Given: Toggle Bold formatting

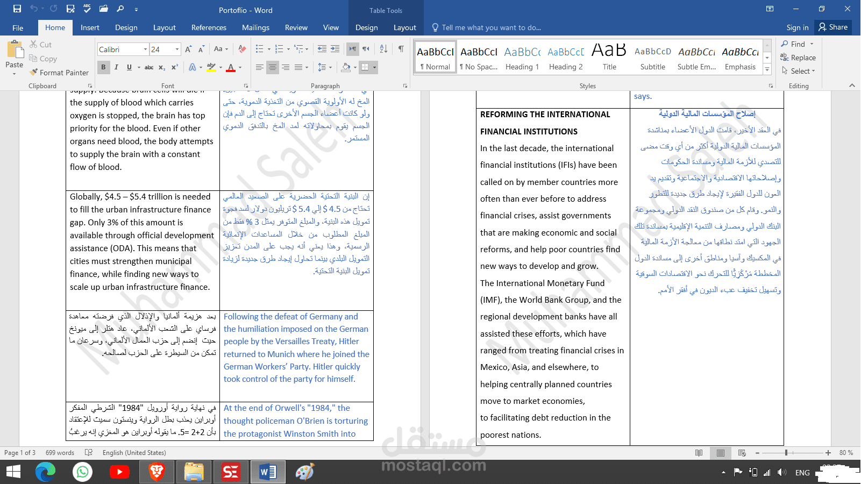Looking at the screenshot, I should tap(103, 67).
